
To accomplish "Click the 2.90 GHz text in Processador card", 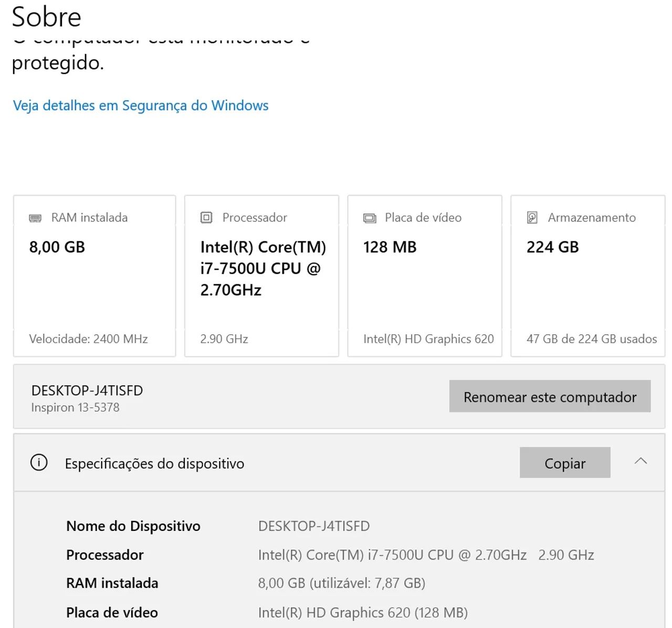I will [x=224, y=339].
